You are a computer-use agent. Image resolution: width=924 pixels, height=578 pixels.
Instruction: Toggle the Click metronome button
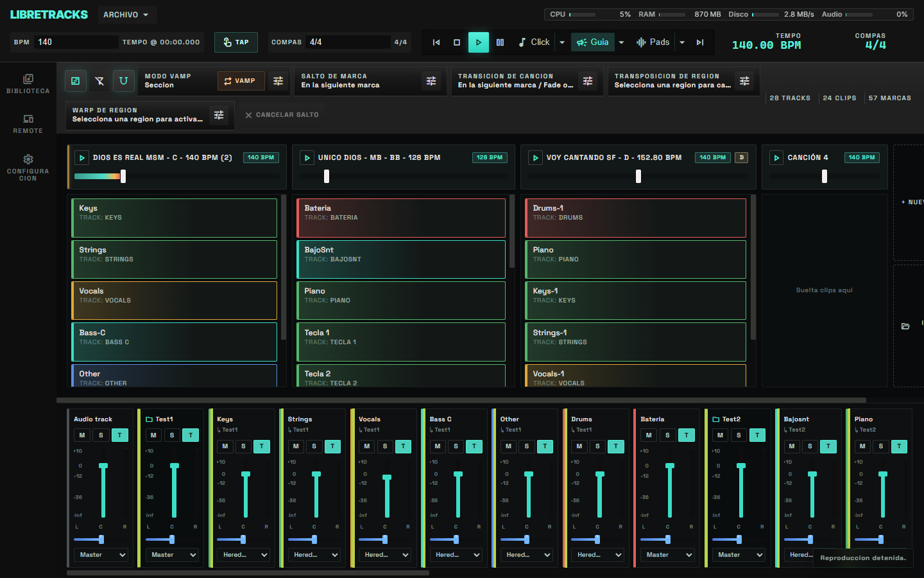[534, 42]
